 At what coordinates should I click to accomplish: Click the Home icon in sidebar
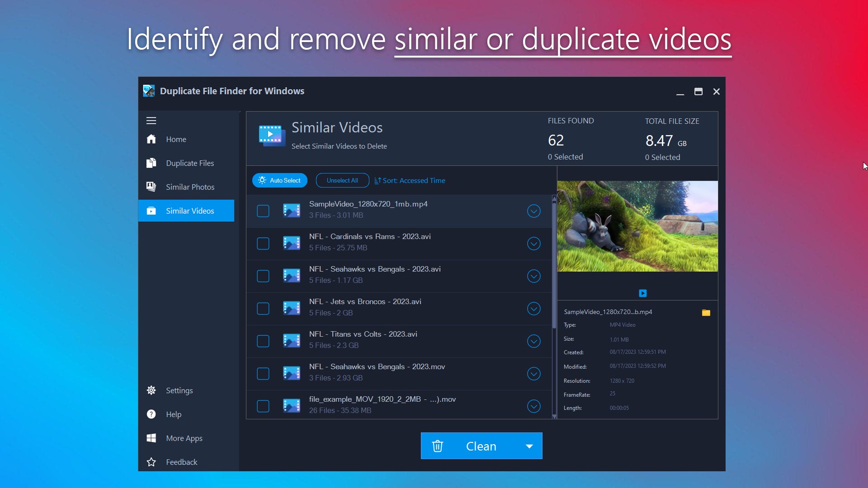(151, 139)
